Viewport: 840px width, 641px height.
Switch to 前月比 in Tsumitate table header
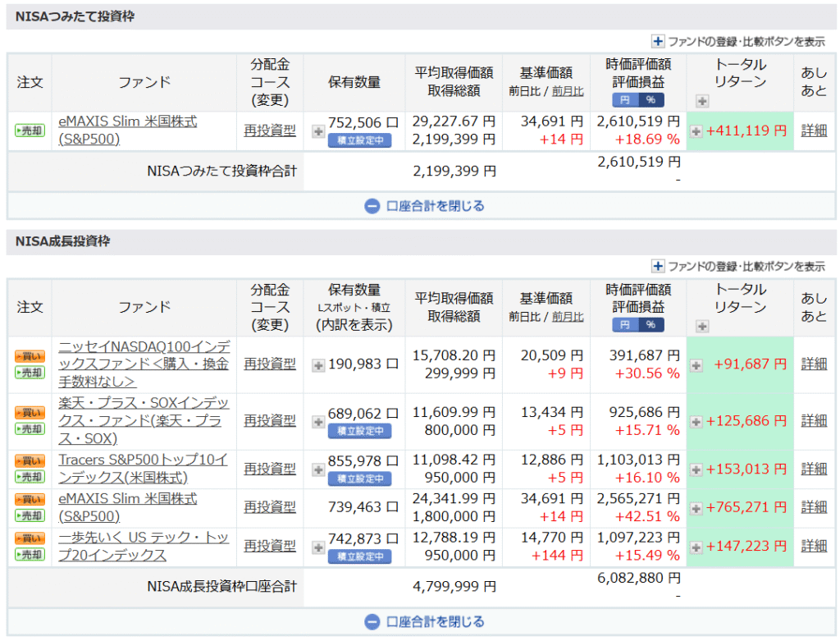(568, 92)
